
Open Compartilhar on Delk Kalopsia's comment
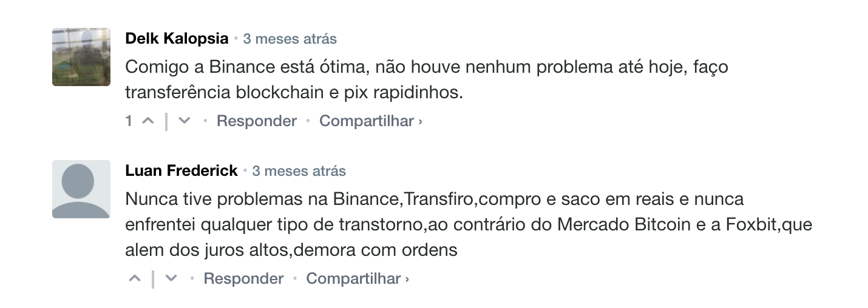click(x=367, y=121)
